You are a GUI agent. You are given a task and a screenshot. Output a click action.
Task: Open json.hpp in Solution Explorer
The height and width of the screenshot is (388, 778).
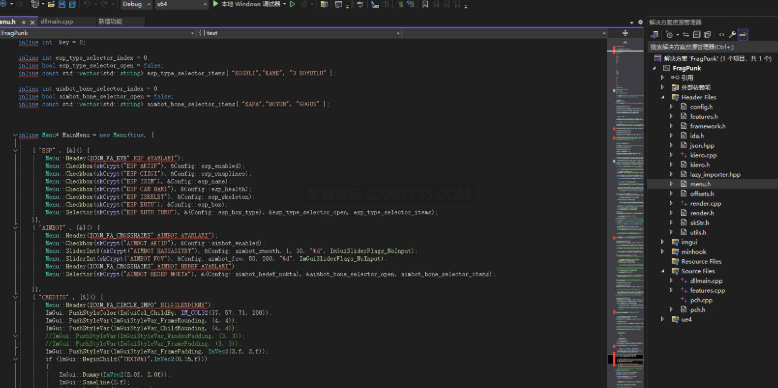[702, 145]
